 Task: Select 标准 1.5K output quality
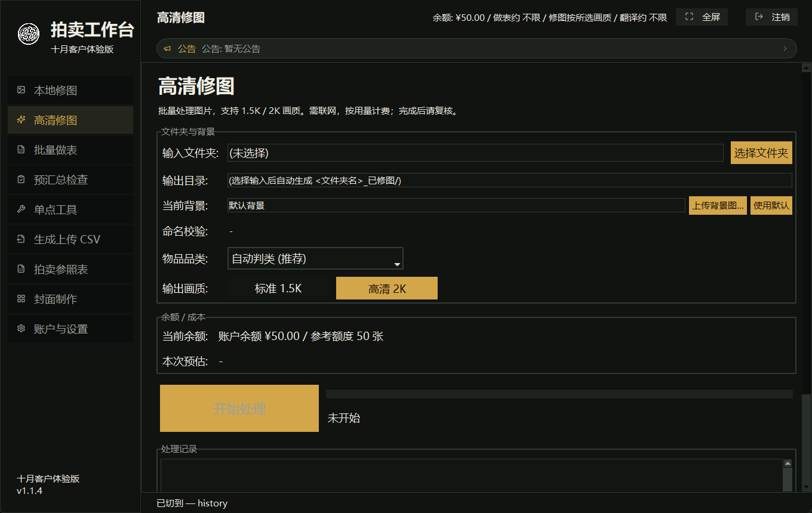[x=278, y=288]
